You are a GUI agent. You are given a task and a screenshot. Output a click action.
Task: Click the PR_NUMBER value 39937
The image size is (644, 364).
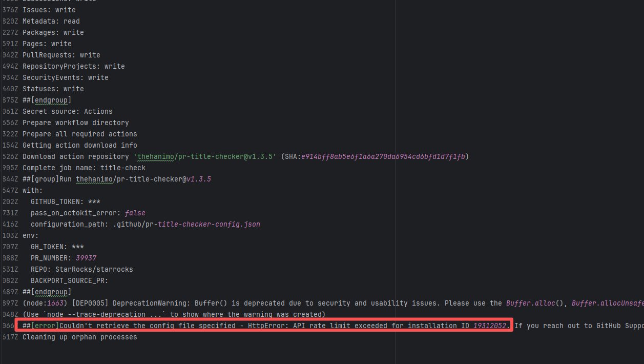coord(86,258)
